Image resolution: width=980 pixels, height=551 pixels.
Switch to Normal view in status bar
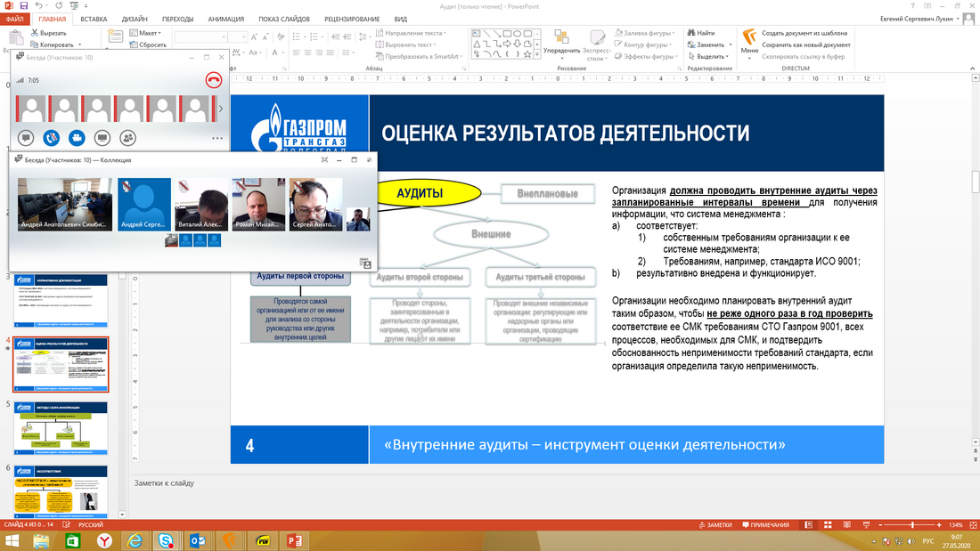coord(808,525)
